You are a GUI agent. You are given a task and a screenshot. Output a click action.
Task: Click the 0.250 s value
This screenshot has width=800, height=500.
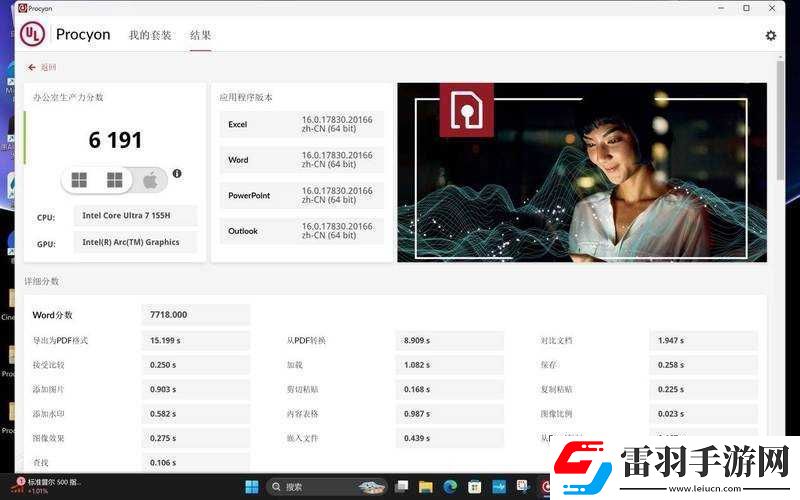pos(196,365)
